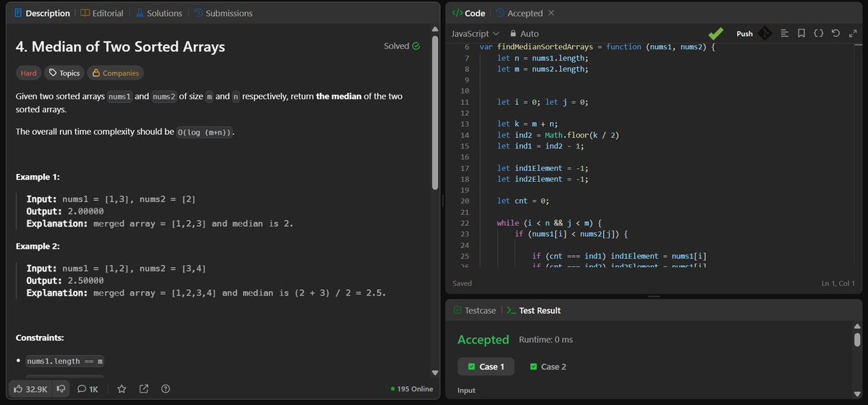This screenshot has width=868, height=405.
Task: Click the Accepted tab history icon
Action: (x=500, y=13)
